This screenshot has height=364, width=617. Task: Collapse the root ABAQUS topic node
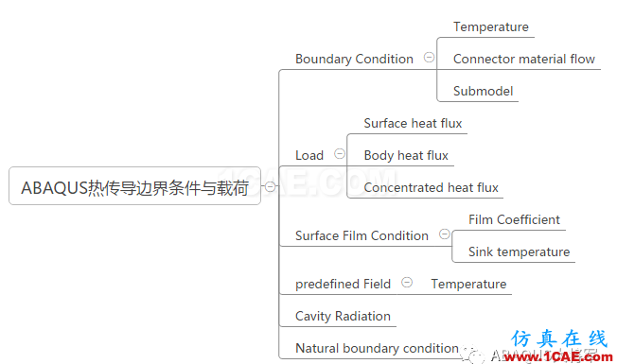click(x=270, y=186)
